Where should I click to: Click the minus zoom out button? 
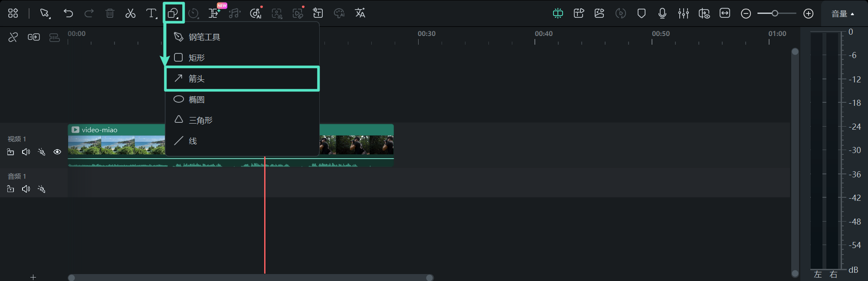tap(746, 13)
